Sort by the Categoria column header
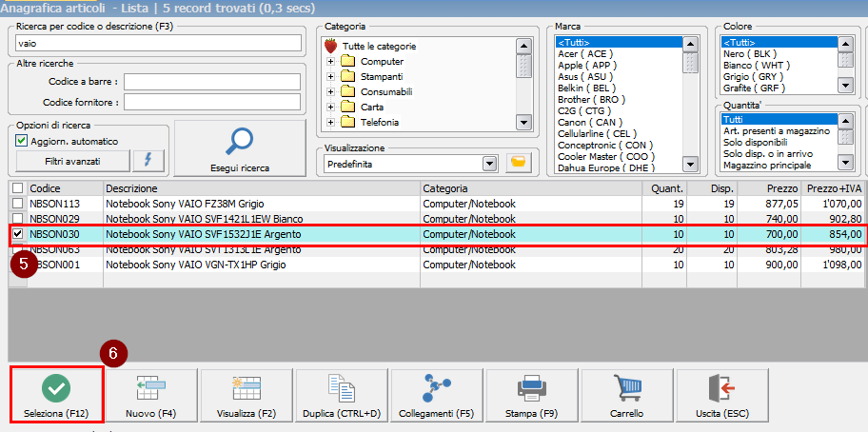Screen dimensions: 868x432 pyautogui.click(x=531, y=187)
